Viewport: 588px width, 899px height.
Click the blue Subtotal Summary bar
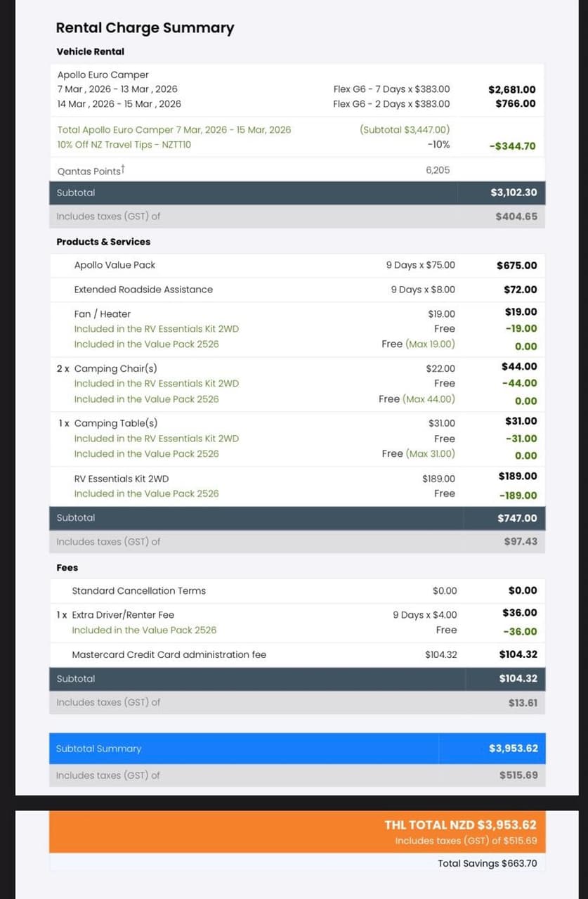coord(297,749)
